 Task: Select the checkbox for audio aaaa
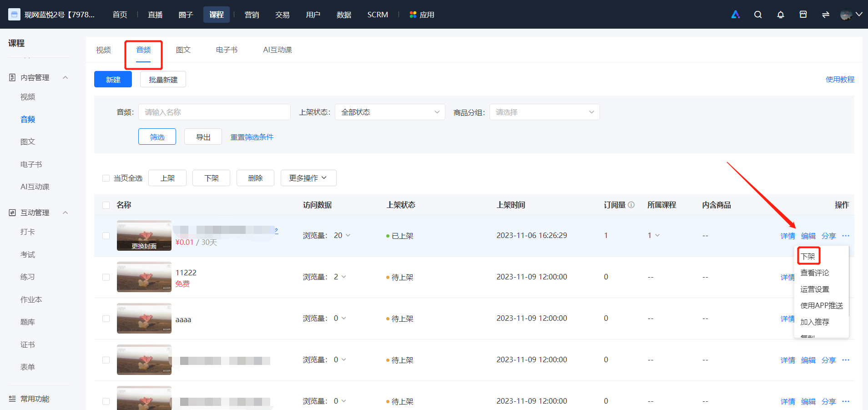(x=106, y=319)
